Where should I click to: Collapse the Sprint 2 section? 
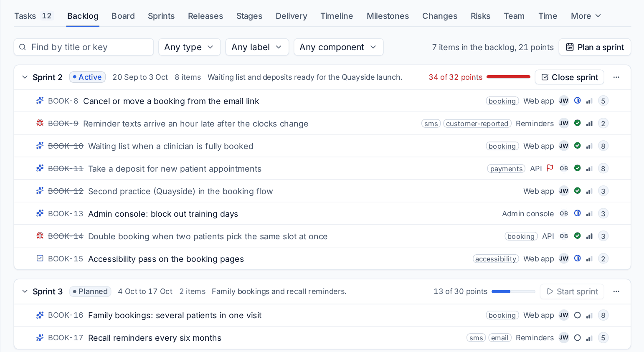(25, 77)
